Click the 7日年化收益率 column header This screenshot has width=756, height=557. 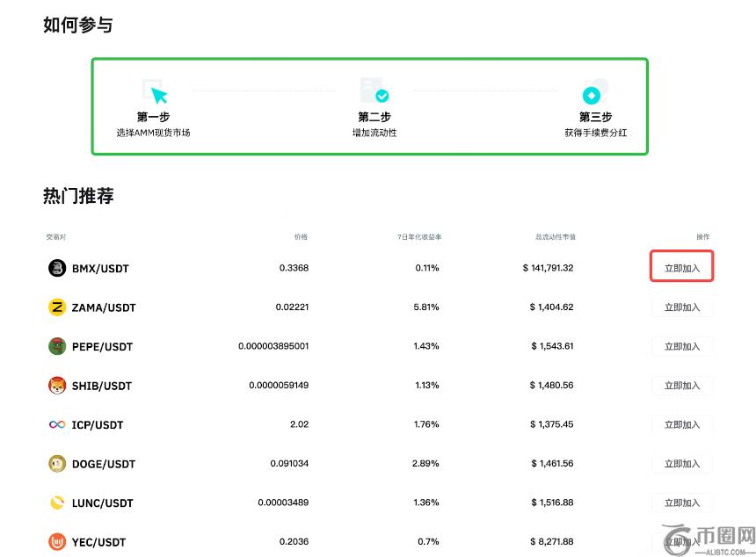click(x=418, y=237)
